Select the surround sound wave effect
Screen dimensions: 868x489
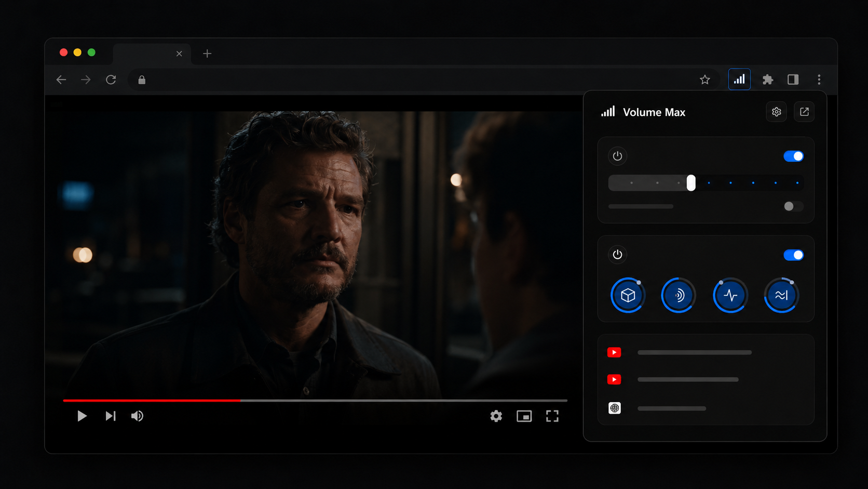(x=679, y=295)
